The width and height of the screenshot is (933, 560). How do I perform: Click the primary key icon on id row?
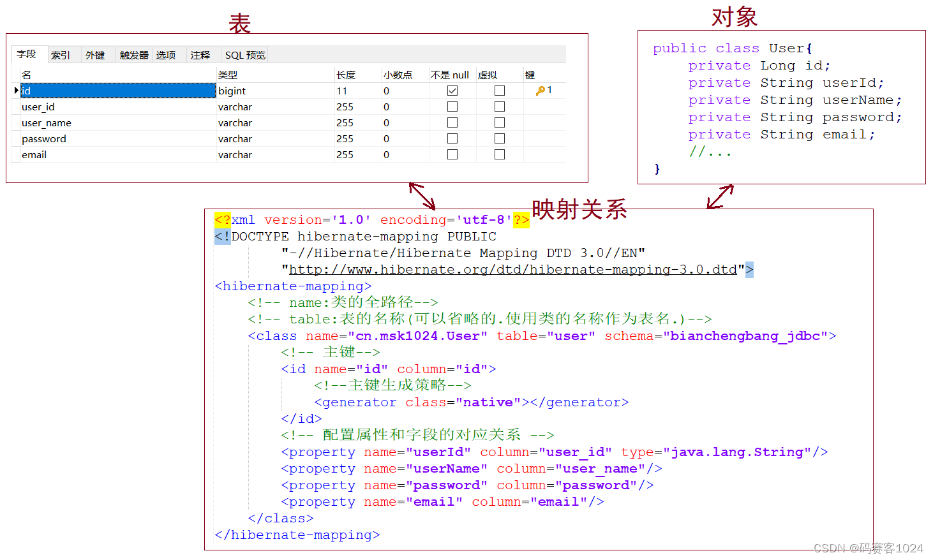541,91
